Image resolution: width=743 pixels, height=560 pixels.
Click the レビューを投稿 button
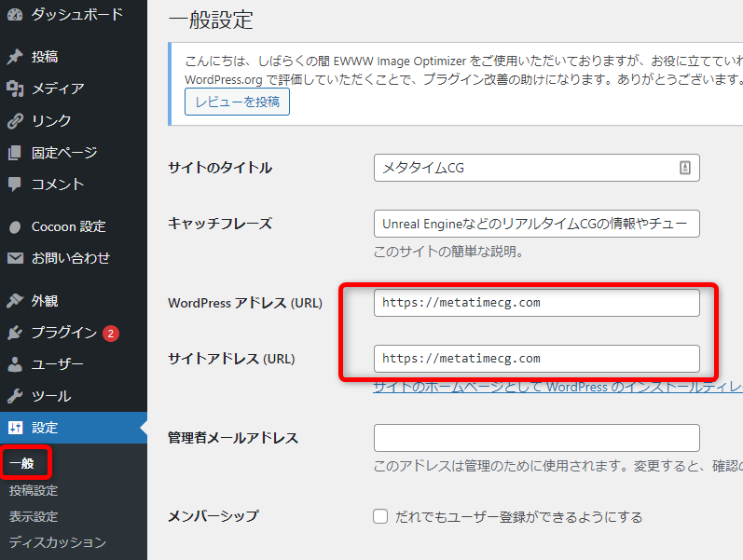point(237,102)
